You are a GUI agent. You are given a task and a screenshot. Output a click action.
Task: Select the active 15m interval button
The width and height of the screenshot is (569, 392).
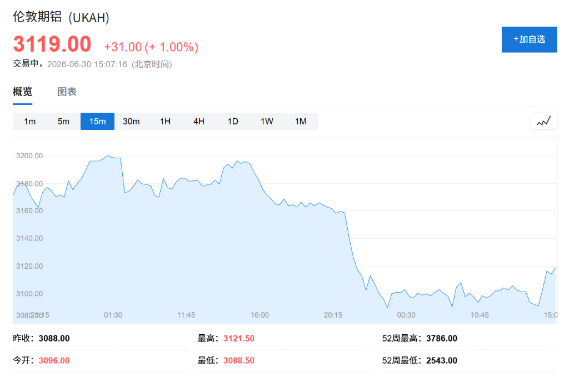(97, 121)
